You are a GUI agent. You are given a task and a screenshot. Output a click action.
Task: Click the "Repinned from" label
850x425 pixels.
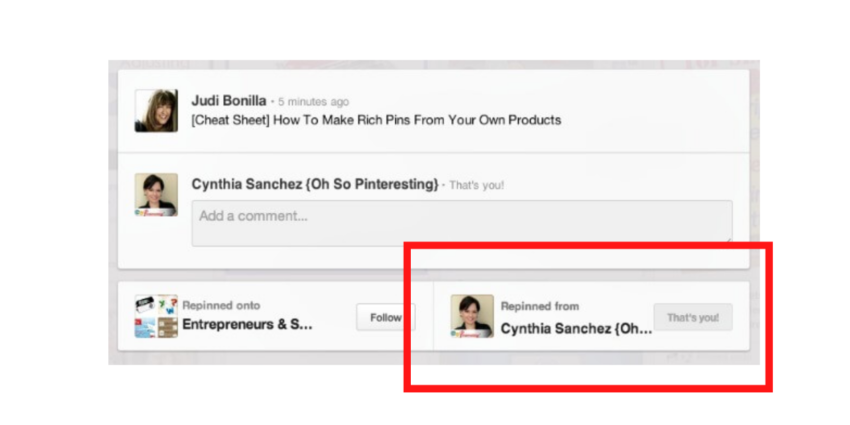click(539, 307)
